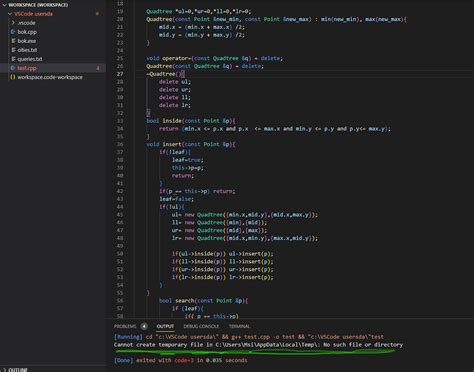Click the file icon beside bok.exe
The height and width of the screenshot is (372, 474).
[13, 41]
